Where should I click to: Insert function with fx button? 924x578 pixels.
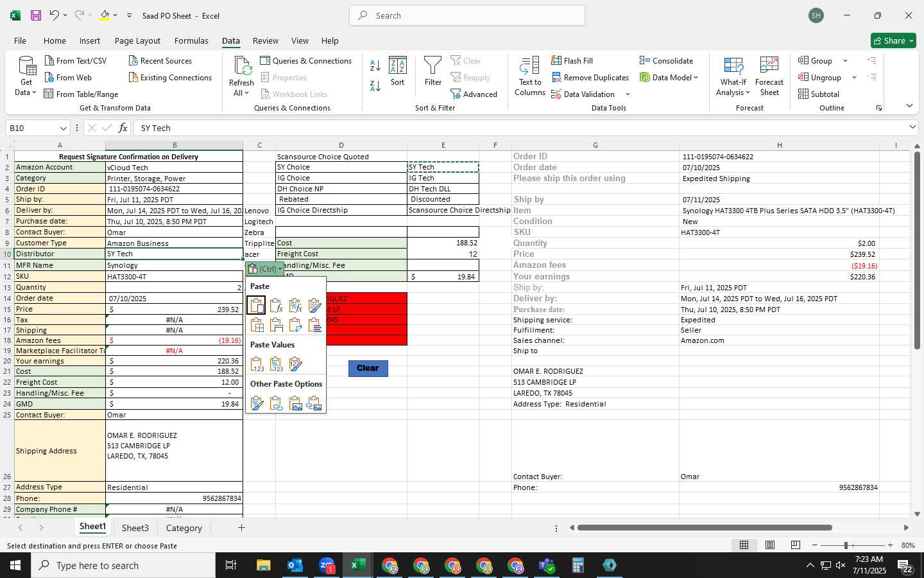(x=123, y=128)
